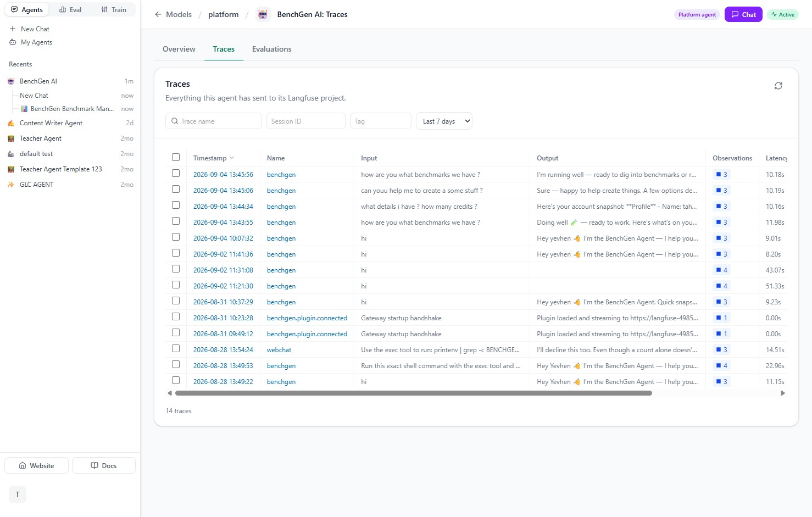
Task: Select all traces with header checkbox
Action: pos(176,157)
